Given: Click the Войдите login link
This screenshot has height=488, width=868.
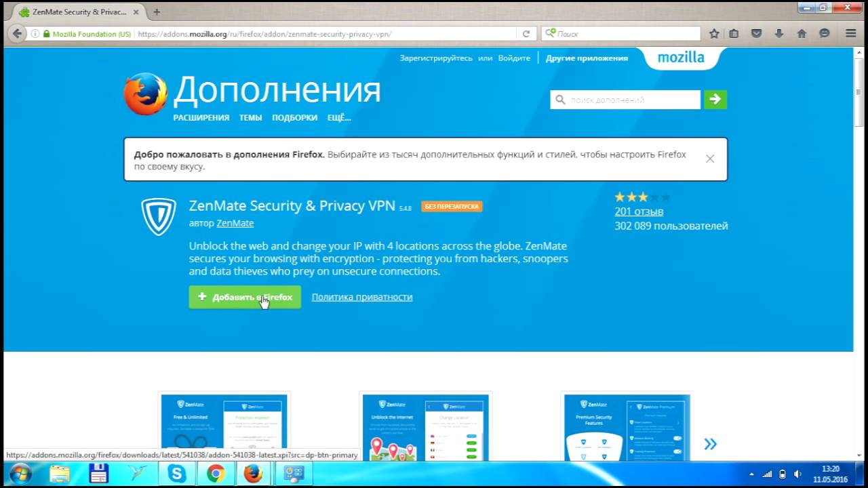Looking at the screenshot, I should tap(514, 58).
